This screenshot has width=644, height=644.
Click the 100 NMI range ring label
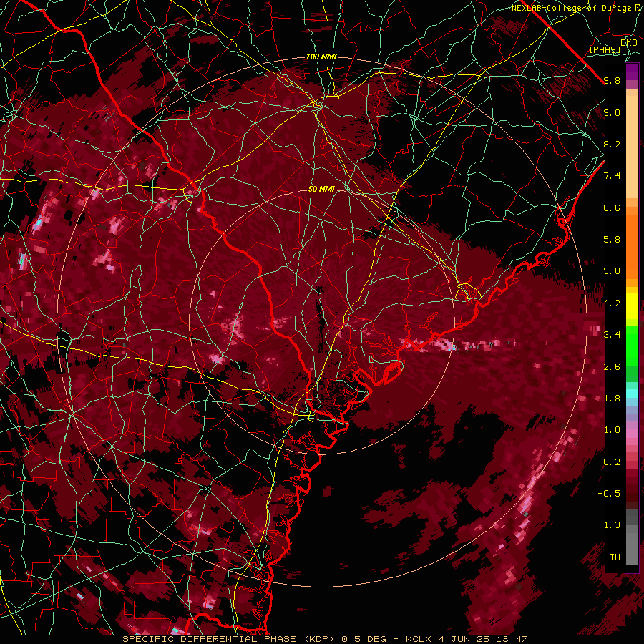coord(321,57)
